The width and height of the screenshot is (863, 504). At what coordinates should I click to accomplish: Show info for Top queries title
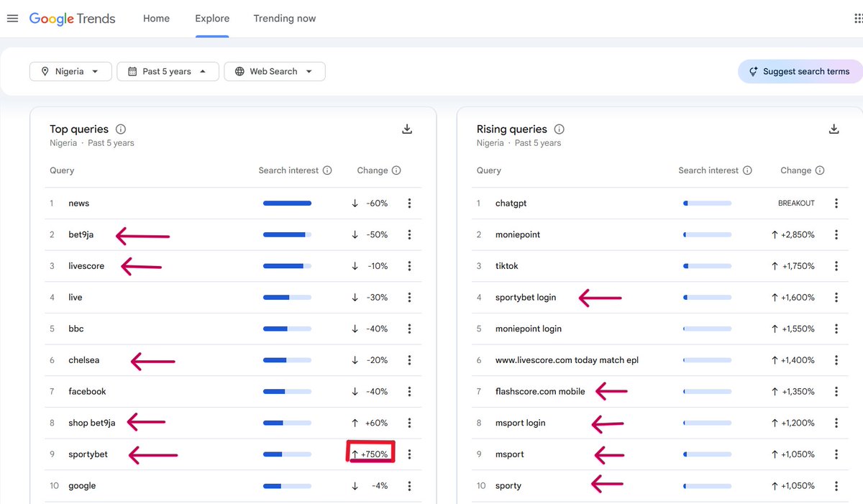pos(121,129)
